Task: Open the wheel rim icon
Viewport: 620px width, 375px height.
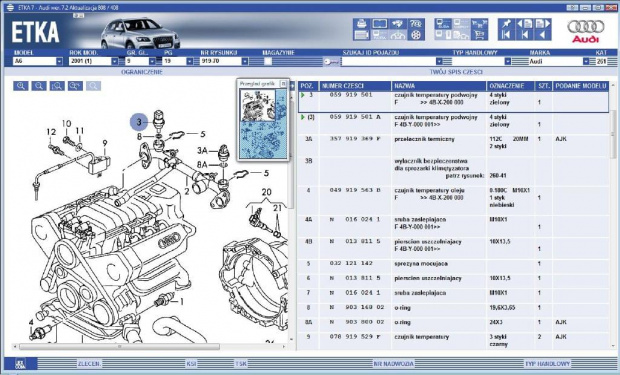Action: tap(416, 35)
